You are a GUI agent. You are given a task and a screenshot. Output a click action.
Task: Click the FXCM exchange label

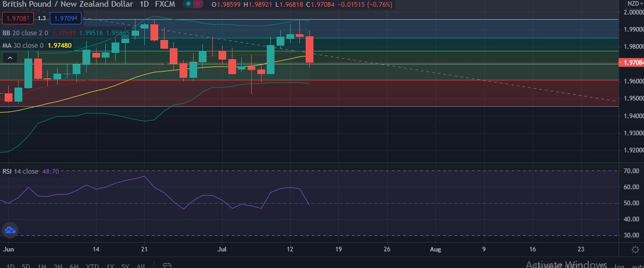click(x=165, y=4)
